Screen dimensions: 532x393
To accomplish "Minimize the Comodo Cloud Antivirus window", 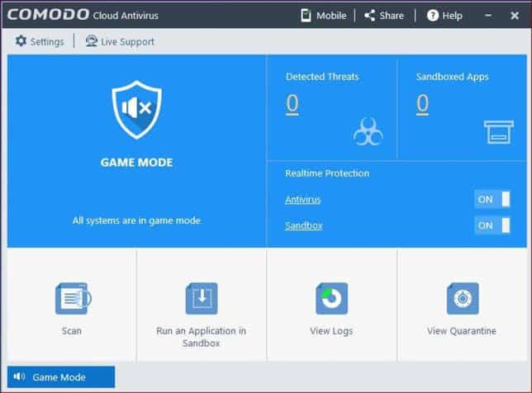I will 488,16.
